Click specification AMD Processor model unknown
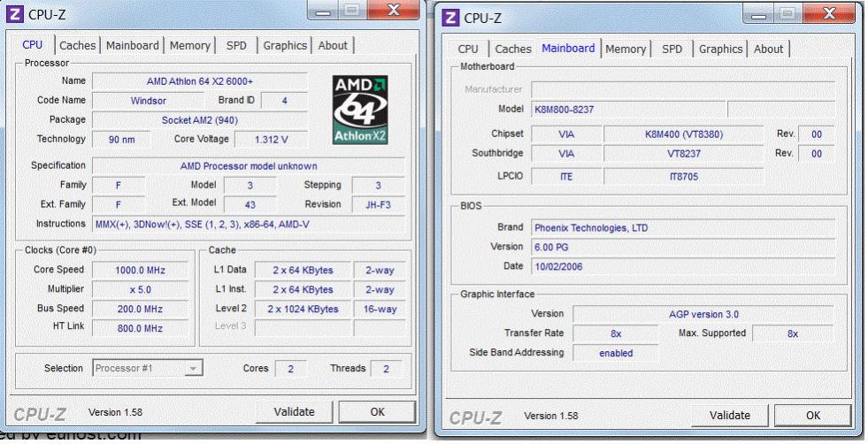 coord(249,166)
